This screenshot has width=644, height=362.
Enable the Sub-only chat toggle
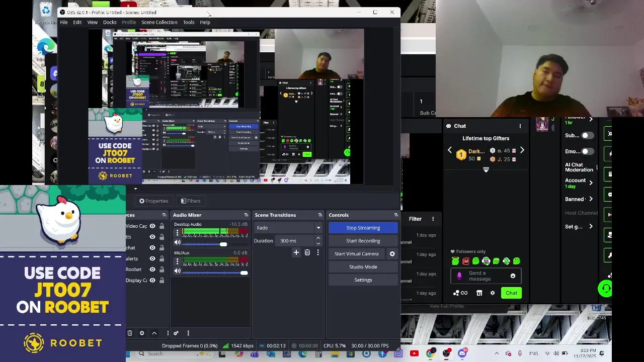[587, 135]
